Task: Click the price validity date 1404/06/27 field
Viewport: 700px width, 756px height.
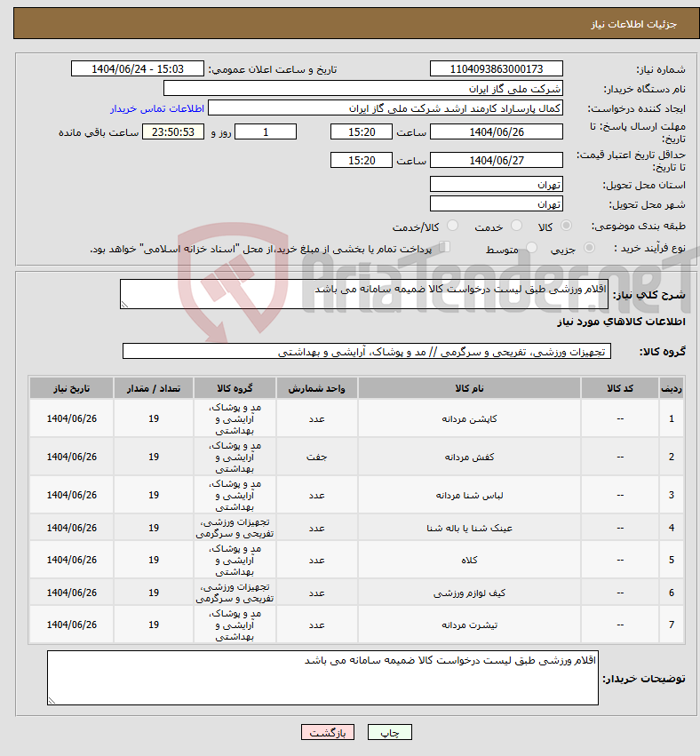Action: [496, 160]
